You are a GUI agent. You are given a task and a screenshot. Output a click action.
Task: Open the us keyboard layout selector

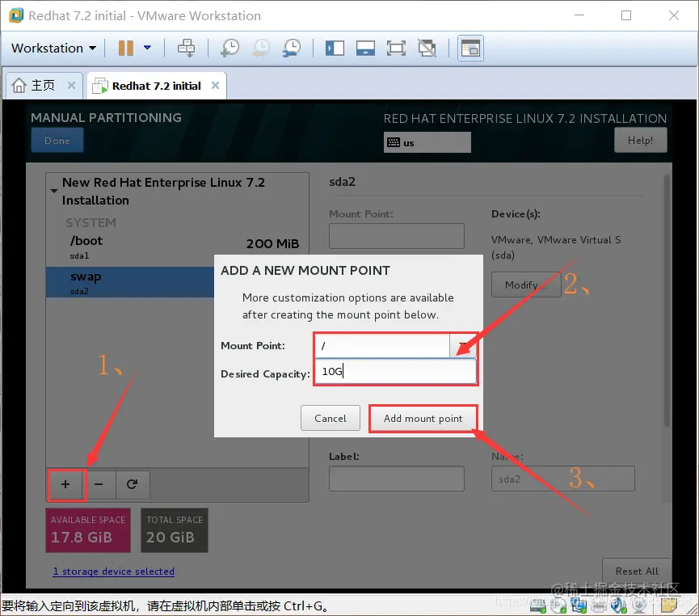427,142
